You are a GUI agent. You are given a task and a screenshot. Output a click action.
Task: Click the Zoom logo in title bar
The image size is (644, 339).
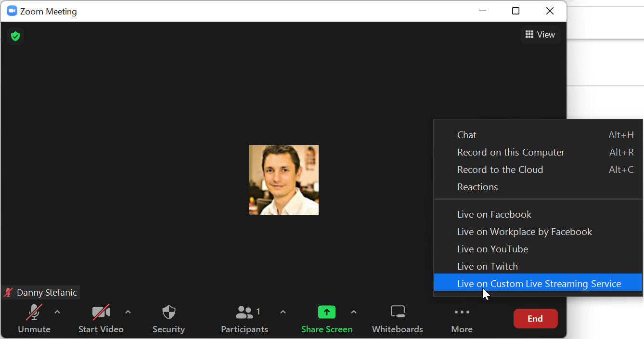point(12,11)
